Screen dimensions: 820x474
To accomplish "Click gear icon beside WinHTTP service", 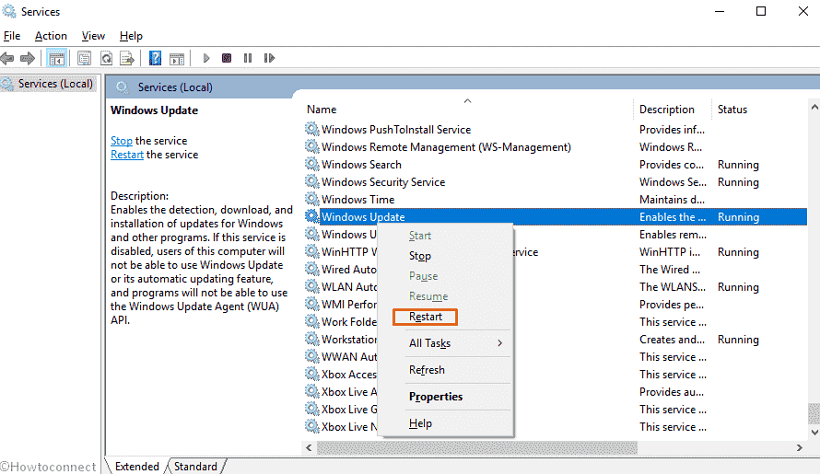I will (312, 252).
